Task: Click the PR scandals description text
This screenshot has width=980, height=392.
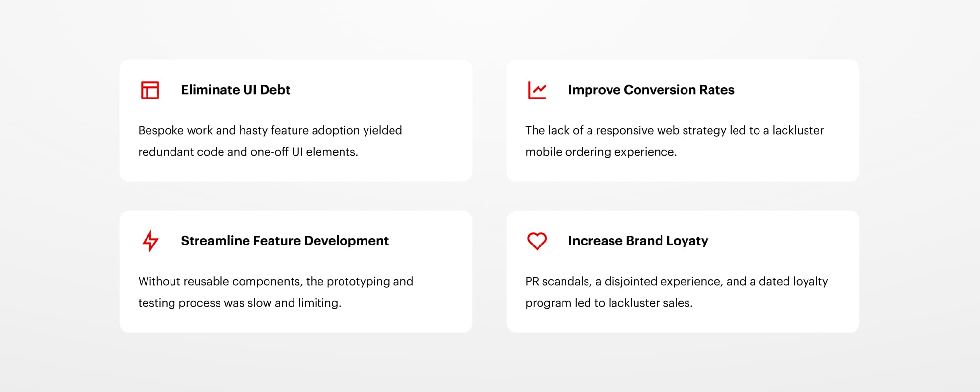Action: tap(677, 292)
